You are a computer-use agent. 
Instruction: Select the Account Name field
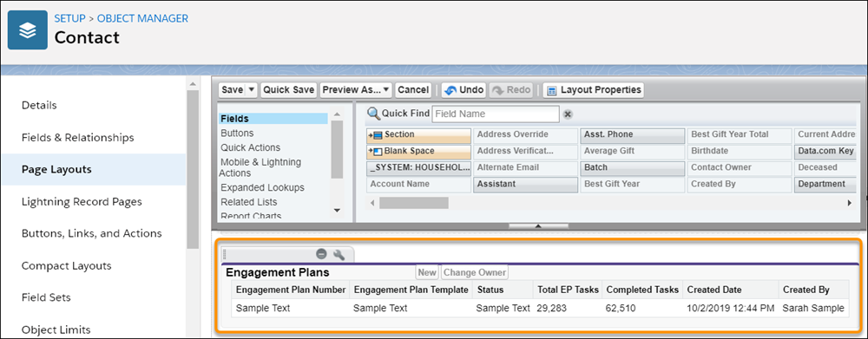click(418, 184)
